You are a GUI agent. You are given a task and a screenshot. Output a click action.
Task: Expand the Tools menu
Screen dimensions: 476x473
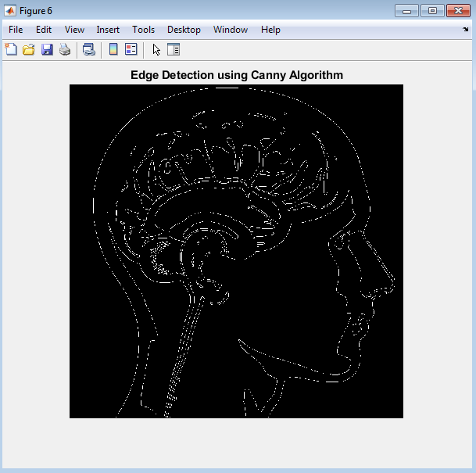(x=143, y=30)
